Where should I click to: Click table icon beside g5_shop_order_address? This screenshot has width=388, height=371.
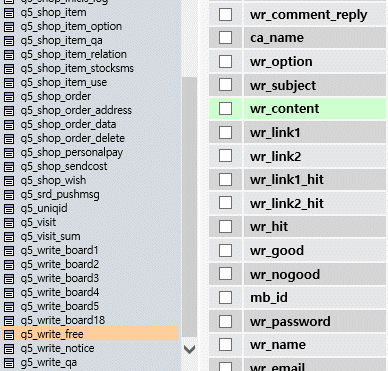tap(9, 111)
